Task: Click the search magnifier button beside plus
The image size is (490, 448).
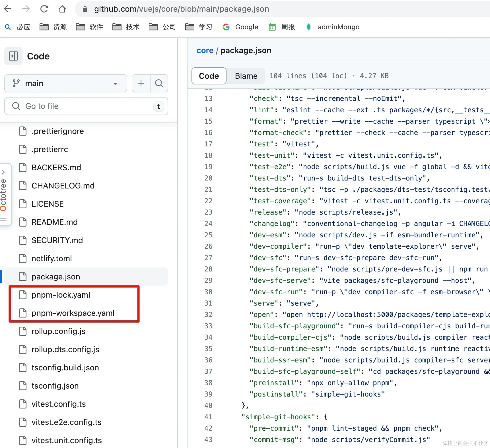Action: tap(159, 83)
